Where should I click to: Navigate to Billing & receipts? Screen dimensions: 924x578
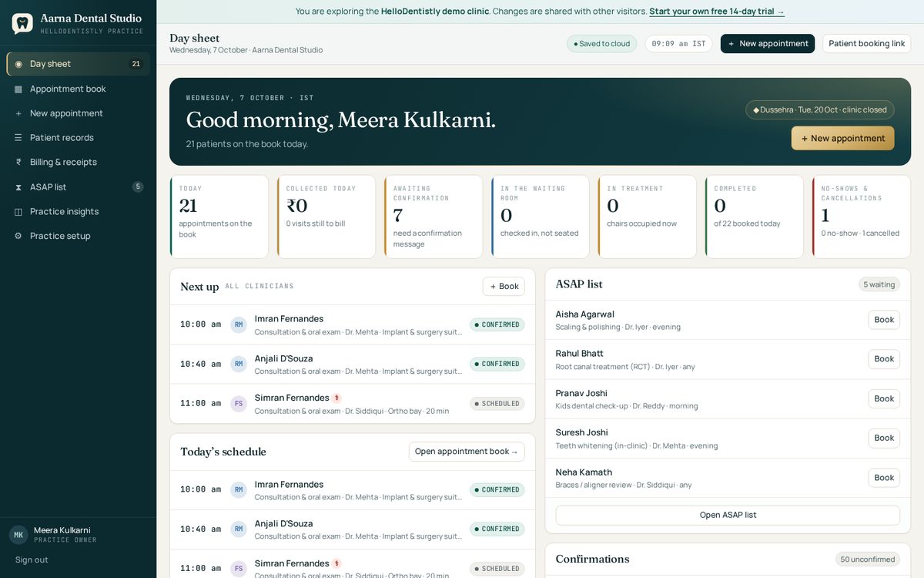(x=78, y=162)
